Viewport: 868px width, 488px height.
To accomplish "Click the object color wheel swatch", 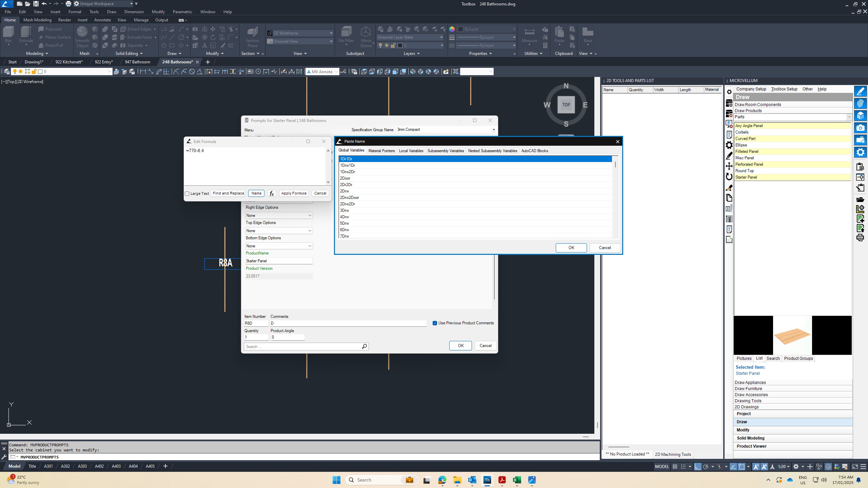I will (452, 29).
